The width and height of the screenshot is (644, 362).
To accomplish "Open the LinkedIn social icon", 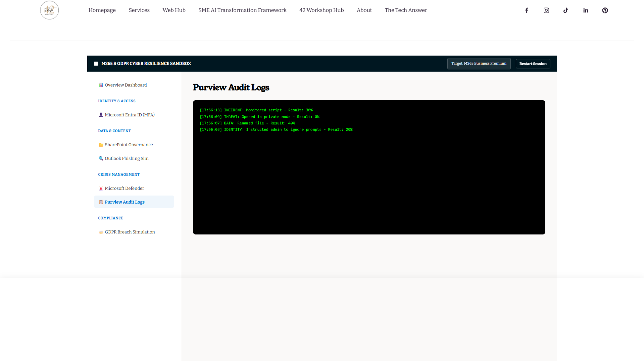I will coord(586,10).
